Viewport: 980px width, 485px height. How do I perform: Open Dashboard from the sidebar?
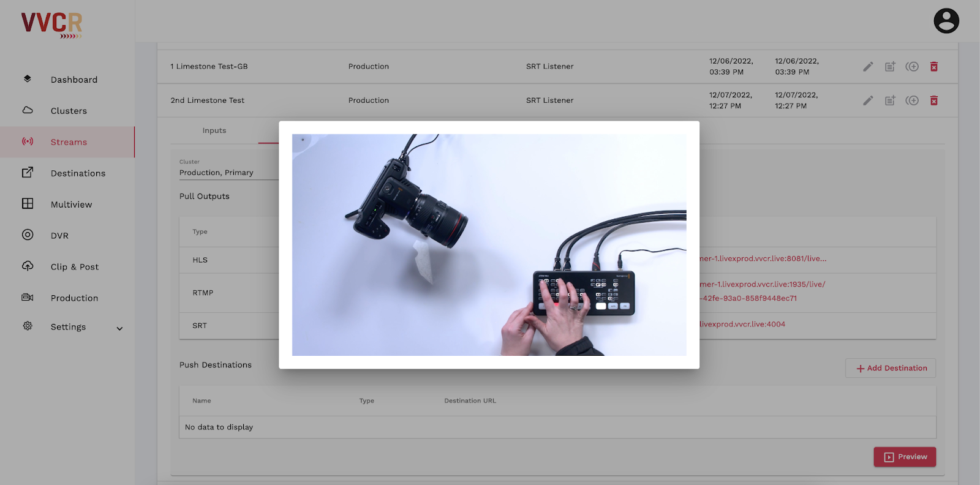(x=74, y=80)
